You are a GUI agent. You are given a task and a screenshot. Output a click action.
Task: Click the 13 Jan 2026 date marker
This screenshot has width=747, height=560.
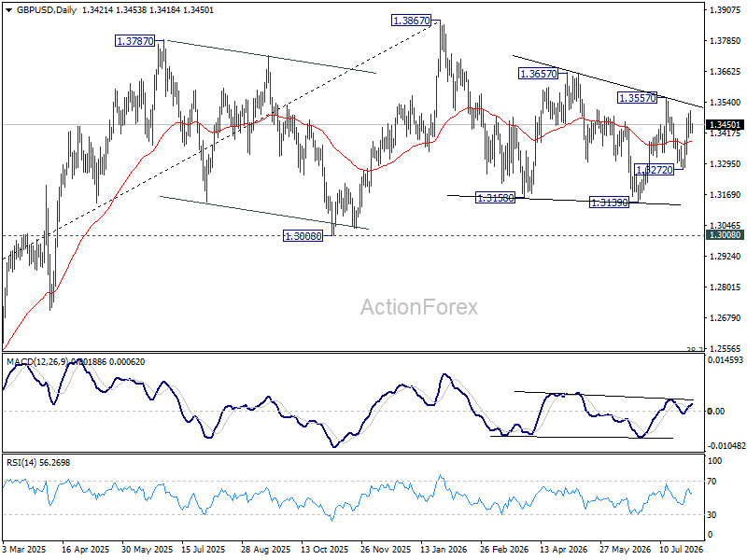pyautogui.click(x=444, y=549)
